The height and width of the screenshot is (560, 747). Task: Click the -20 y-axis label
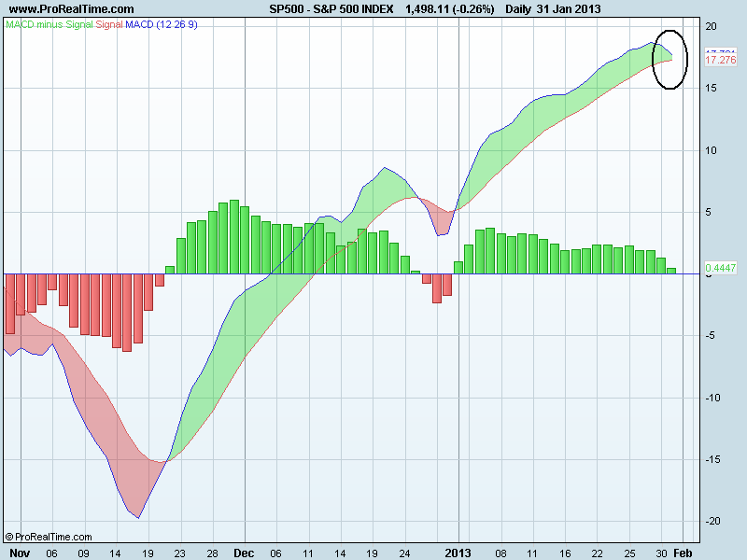[712, 521]
